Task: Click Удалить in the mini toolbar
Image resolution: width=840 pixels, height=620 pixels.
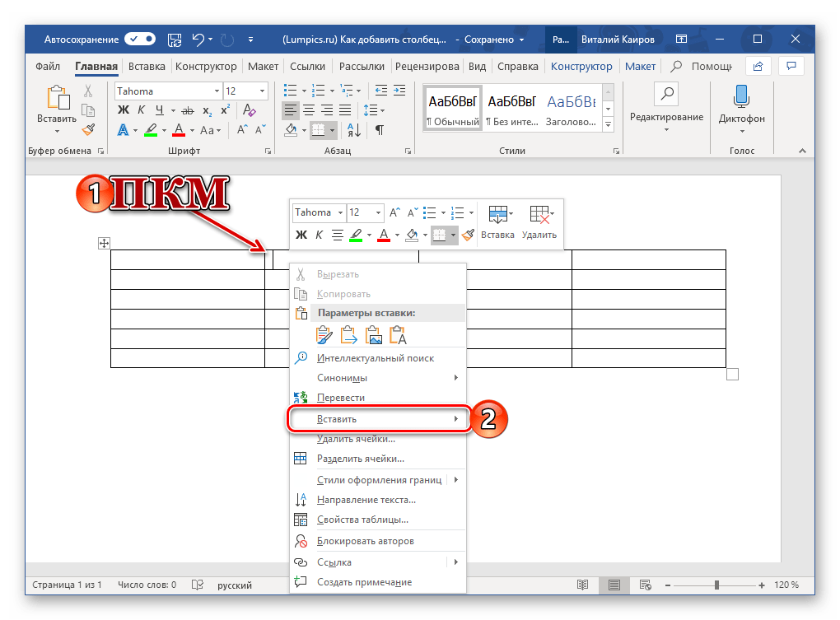Action: tap(539, 222)
